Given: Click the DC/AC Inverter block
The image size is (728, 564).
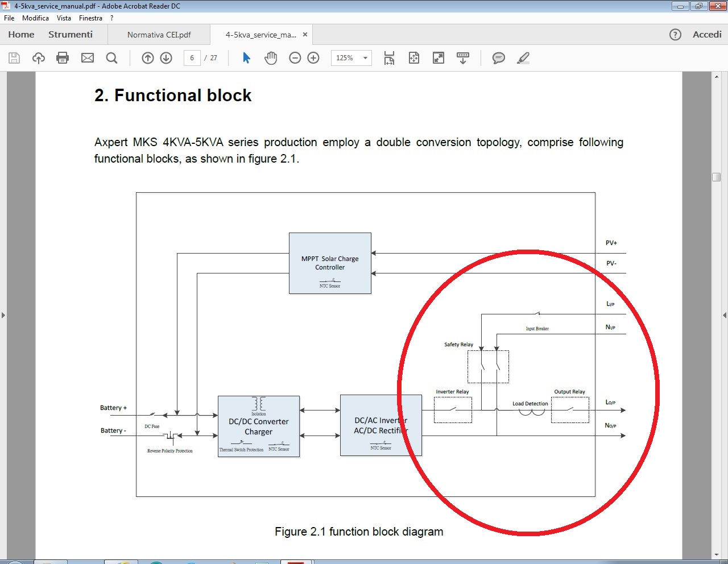Looking at the screenshot, I should pos(381,425).
